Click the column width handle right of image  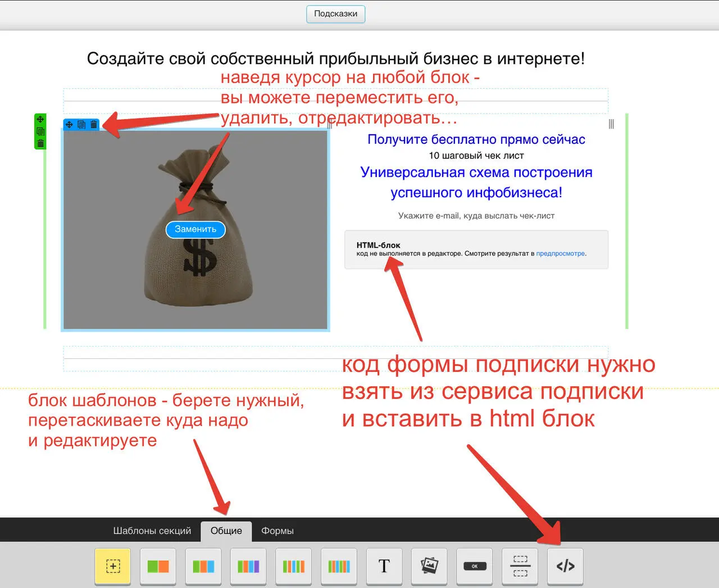tap(330, 124)
